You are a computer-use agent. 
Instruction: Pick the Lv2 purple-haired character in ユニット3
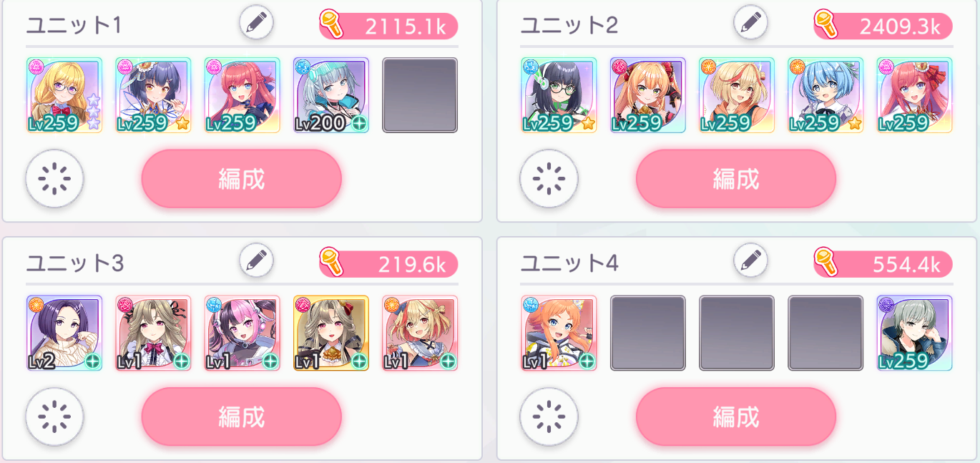coord(64,333)
